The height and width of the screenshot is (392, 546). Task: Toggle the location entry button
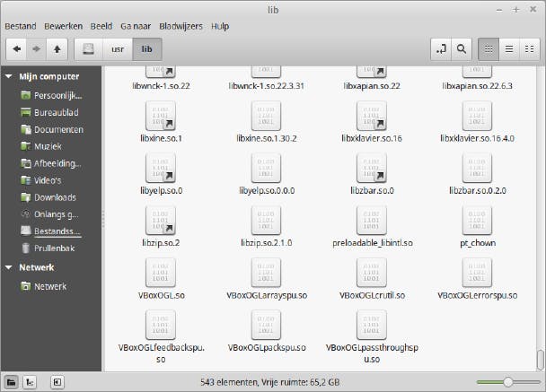tap(441, 49)
